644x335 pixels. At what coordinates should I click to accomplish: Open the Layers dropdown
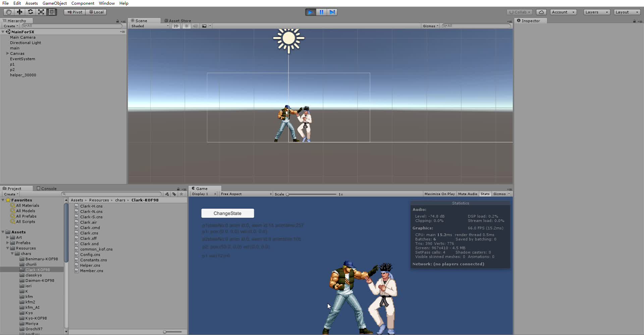[x=596, y=12]
